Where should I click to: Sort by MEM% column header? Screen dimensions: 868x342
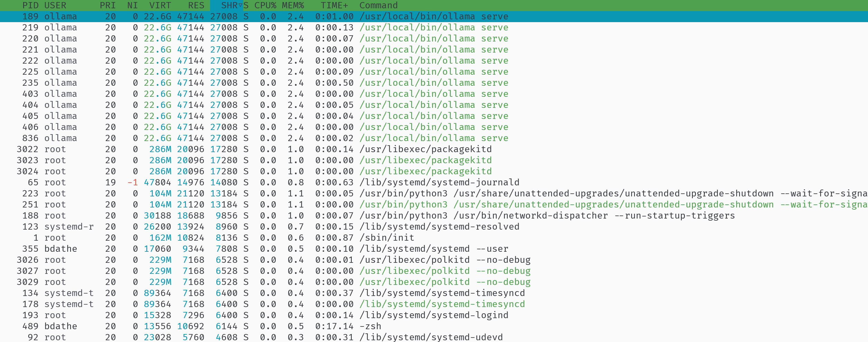pos(293,6)
